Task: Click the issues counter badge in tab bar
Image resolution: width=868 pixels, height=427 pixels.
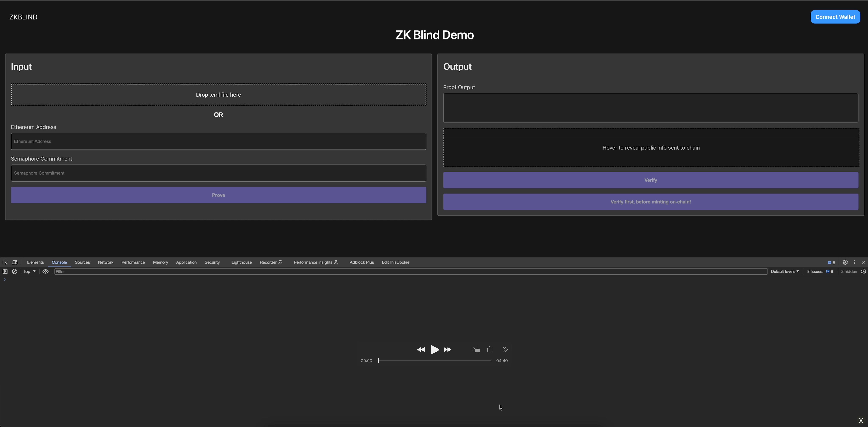Action: pyautogui.click(x=831, y=262)
